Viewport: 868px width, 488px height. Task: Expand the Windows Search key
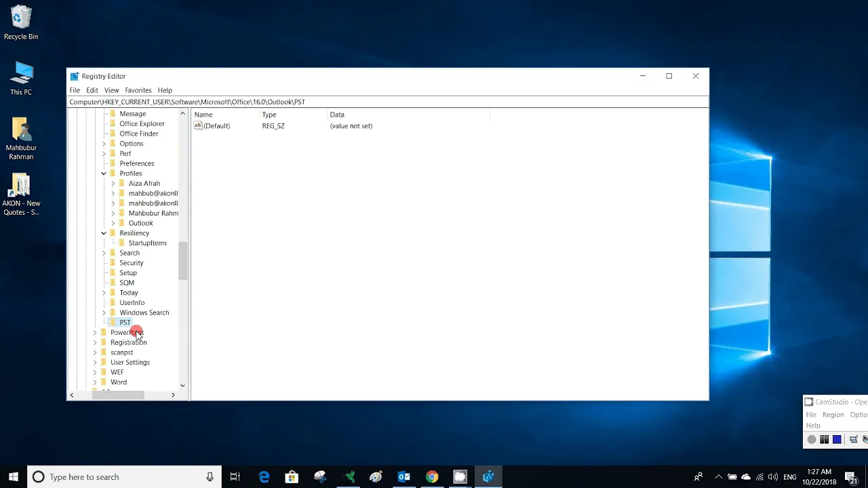104,312
